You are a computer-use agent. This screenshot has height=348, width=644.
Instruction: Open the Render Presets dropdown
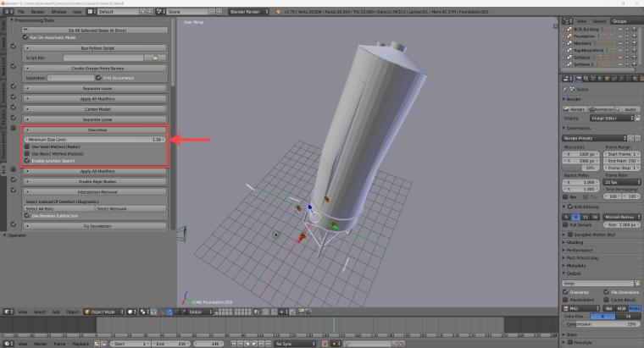coord(595,138)
